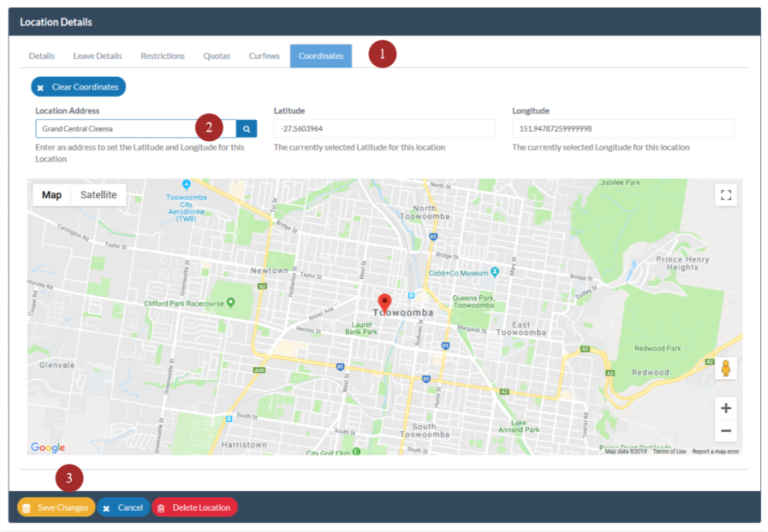This screenshot has height=532, width=768.
Task: Open the map Terms of Use link
Action: (669, 451)
